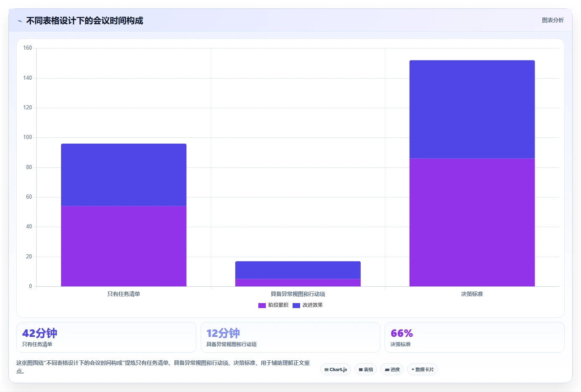Click the description paragraph under the cards

coord(163,367)
